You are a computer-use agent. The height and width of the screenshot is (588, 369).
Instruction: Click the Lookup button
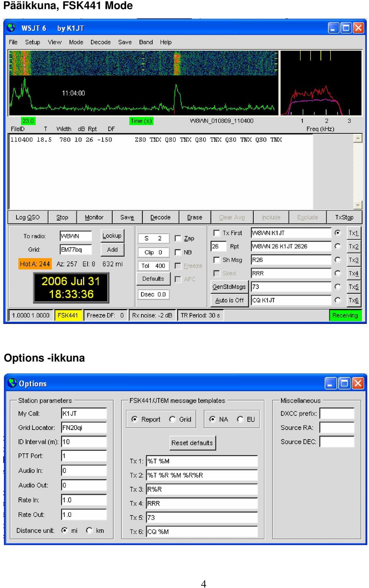click(112, 236)
